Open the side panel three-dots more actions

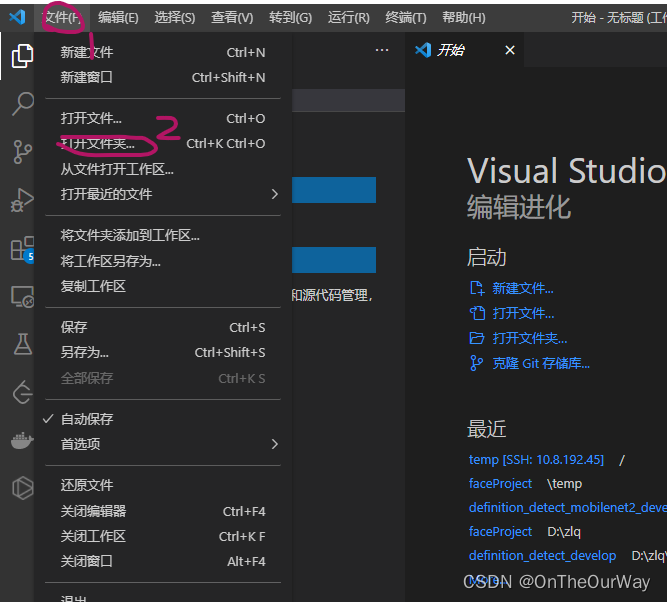[x=382, y=50]
